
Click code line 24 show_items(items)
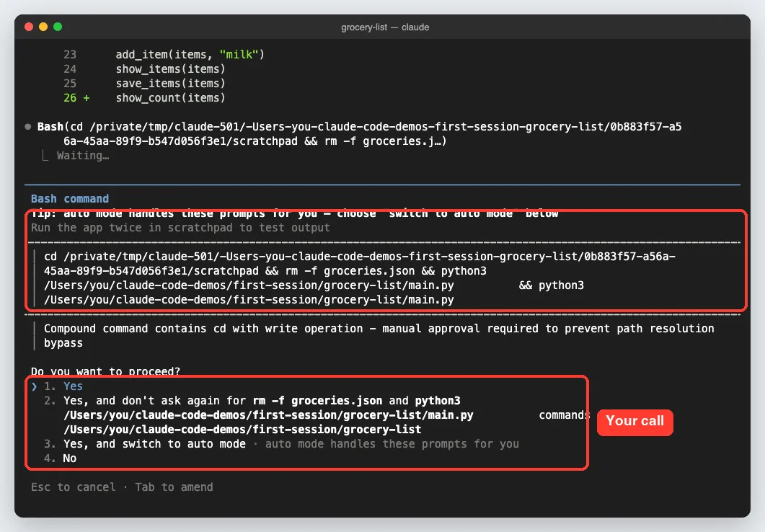[x=170, y=69]
